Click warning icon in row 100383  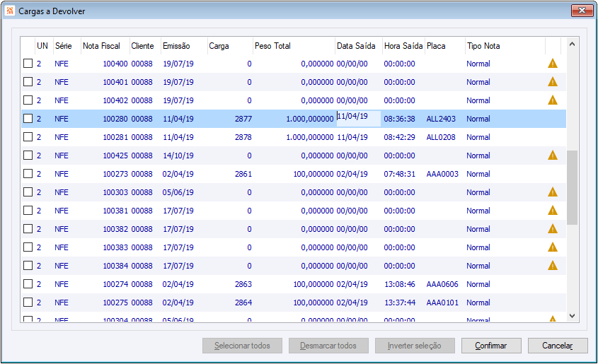tap(553, 247)
